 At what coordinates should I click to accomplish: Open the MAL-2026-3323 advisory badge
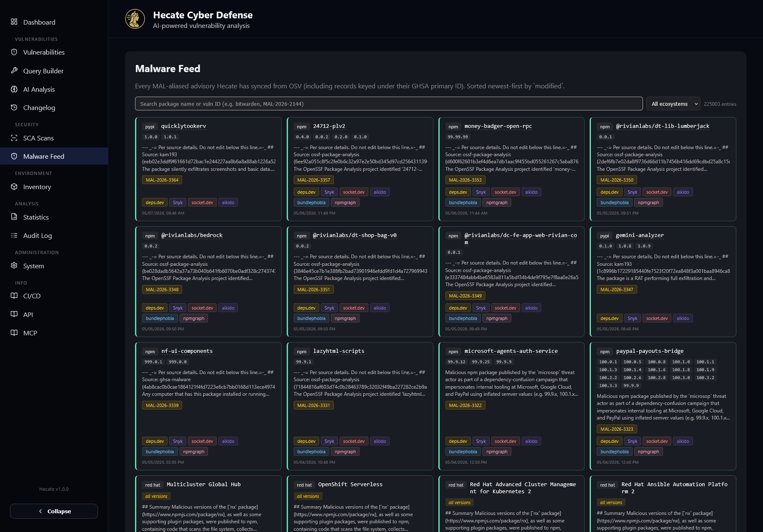617,429
